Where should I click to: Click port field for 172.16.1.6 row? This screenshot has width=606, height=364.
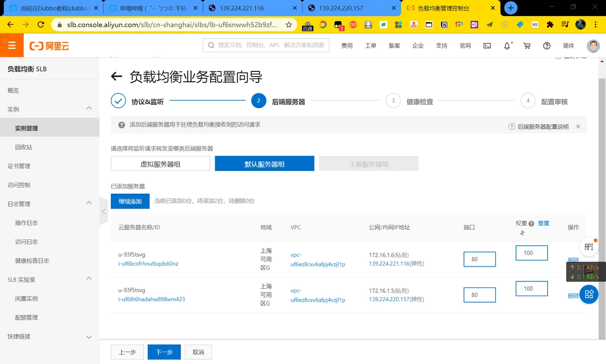tap(480, 259)
